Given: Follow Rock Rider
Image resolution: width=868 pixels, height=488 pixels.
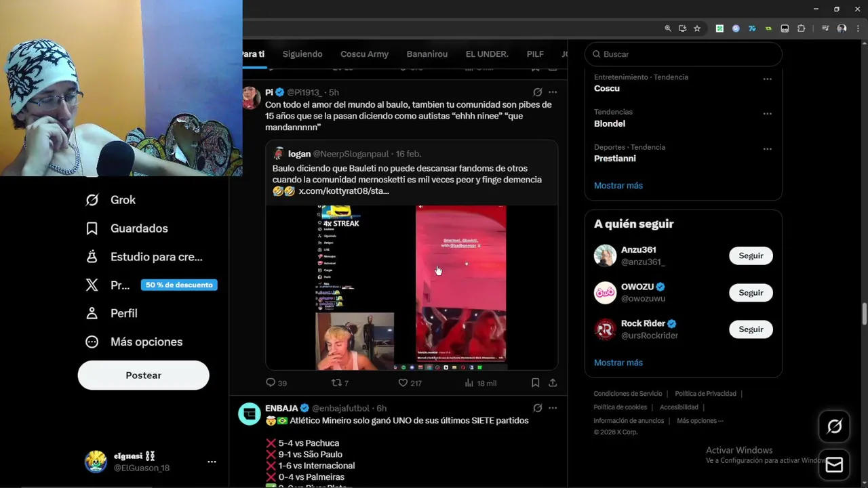Looking at the screenshot, I should click(x=751, y=329).
